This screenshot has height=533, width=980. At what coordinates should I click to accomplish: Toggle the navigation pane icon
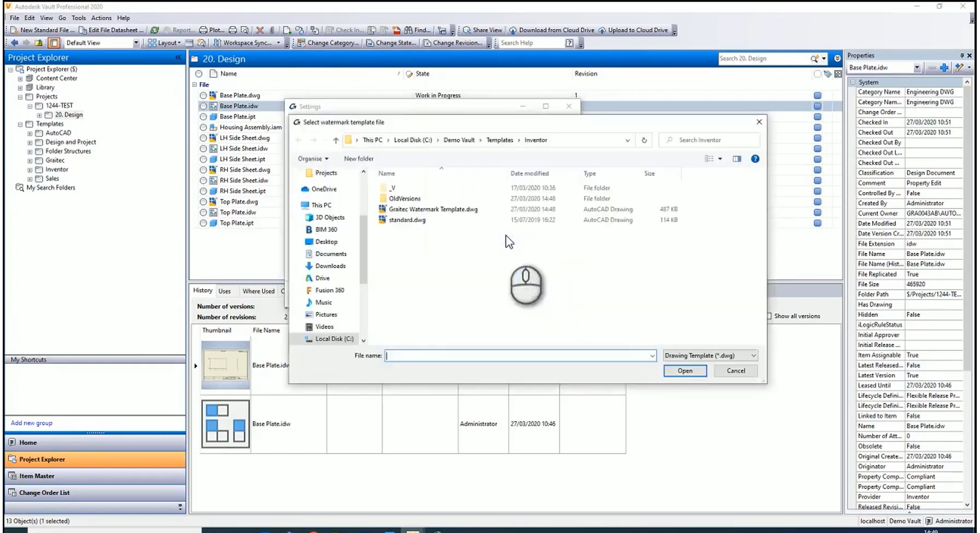pyautogui.click(x=54, y=43)
